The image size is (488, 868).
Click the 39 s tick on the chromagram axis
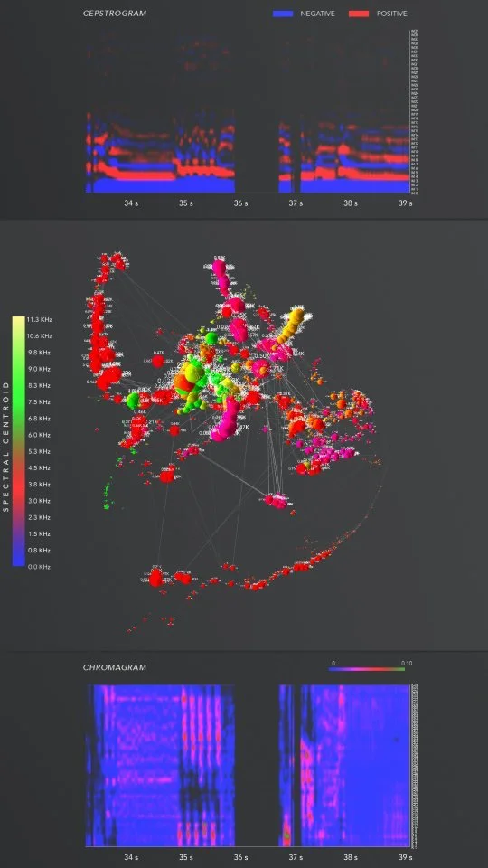point(406,857)
